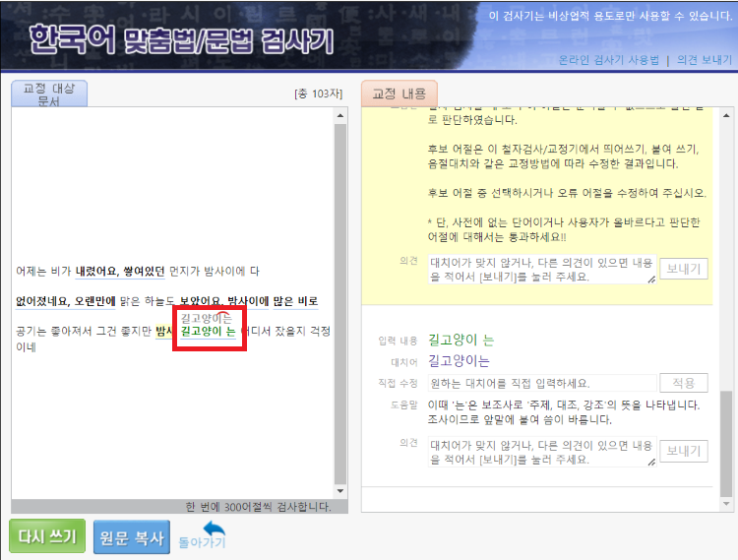This screenshot has width=738, height=560.
Task: Click underlined phrase 많은 비로
Action: tap(295, 301)
